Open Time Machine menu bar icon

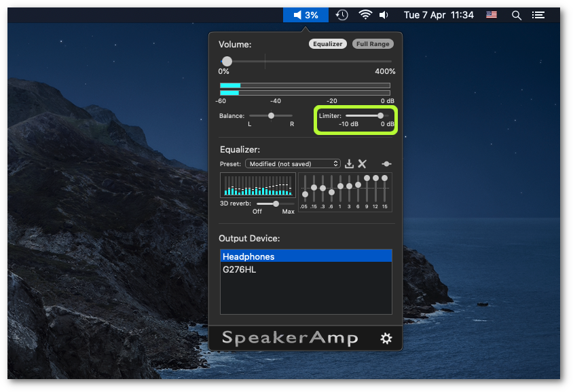342,15
